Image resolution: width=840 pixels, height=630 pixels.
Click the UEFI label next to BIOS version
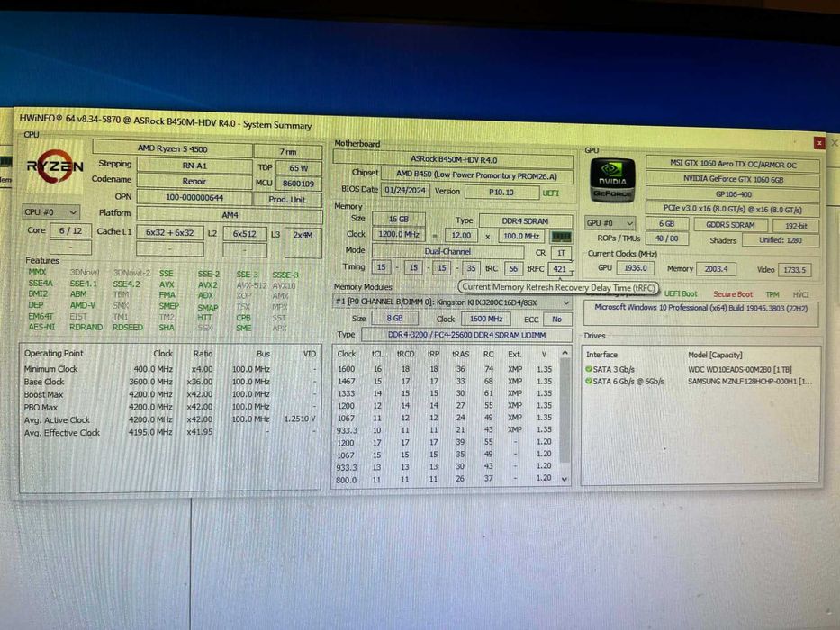[551, 193]
